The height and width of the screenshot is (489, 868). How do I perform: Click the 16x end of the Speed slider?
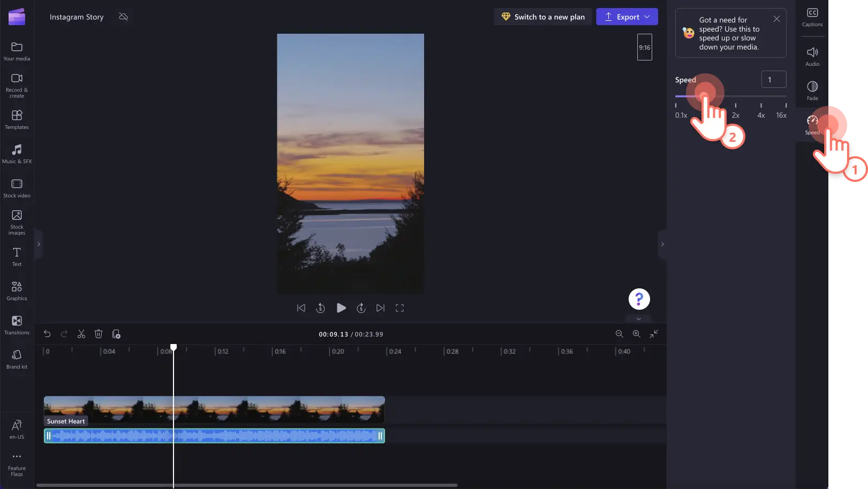point(782,111)
